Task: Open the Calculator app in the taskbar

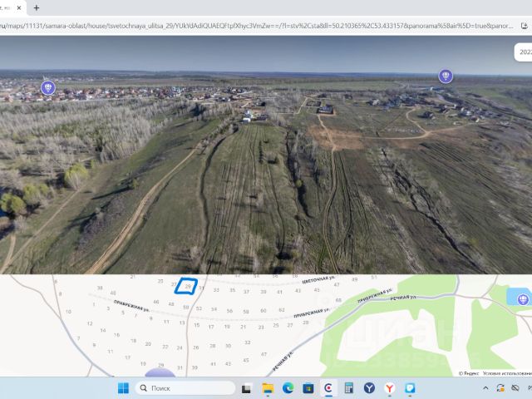Action: [x=349, y=388]
